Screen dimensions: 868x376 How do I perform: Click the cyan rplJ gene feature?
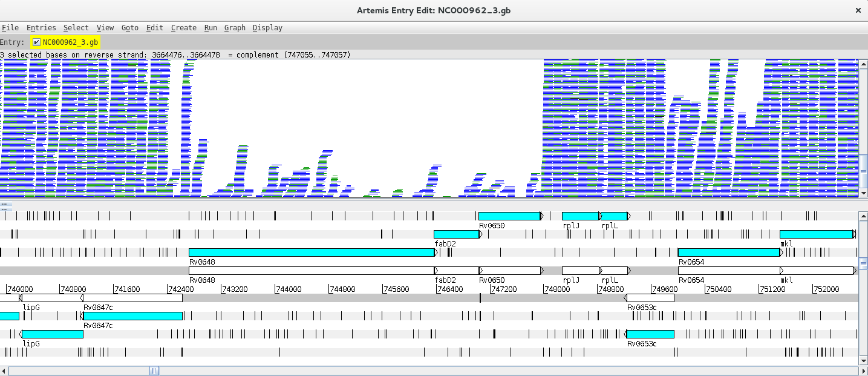(x=580, y=216)
